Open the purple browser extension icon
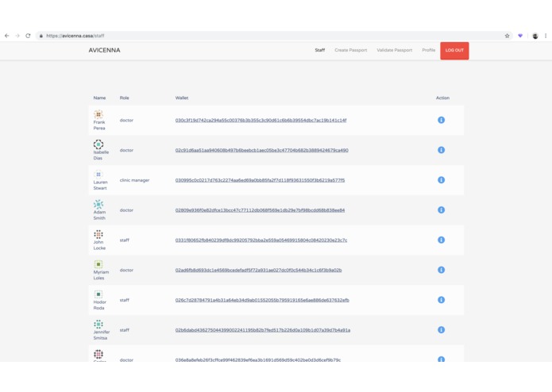 (x=520, y=36)
